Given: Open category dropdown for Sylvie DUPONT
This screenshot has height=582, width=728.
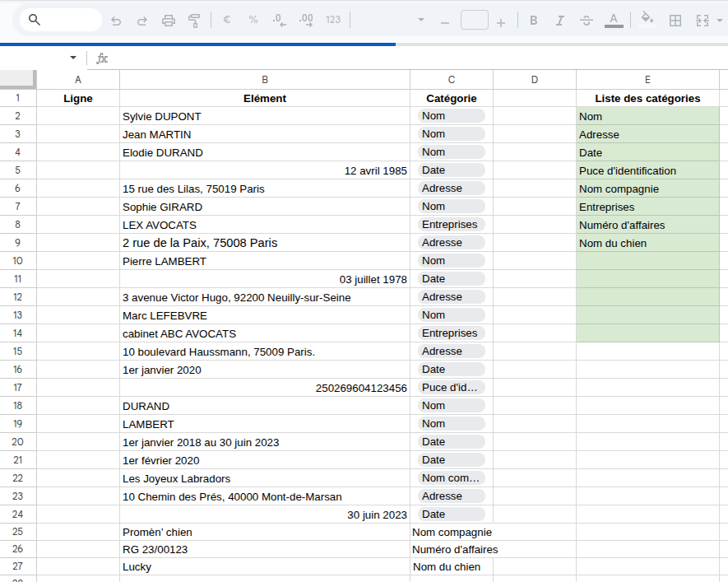Looking at the screenshot, I should coord(452,116).
